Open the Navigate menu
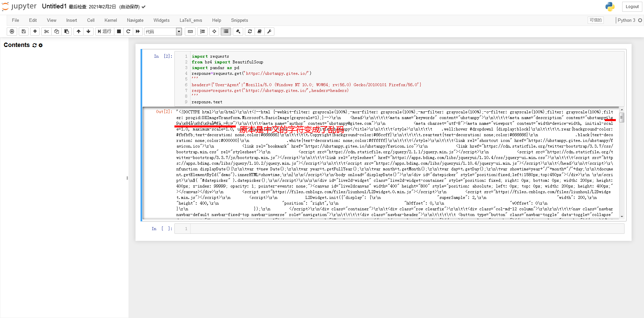The image size is (644, 318). [x=135, y=20]
